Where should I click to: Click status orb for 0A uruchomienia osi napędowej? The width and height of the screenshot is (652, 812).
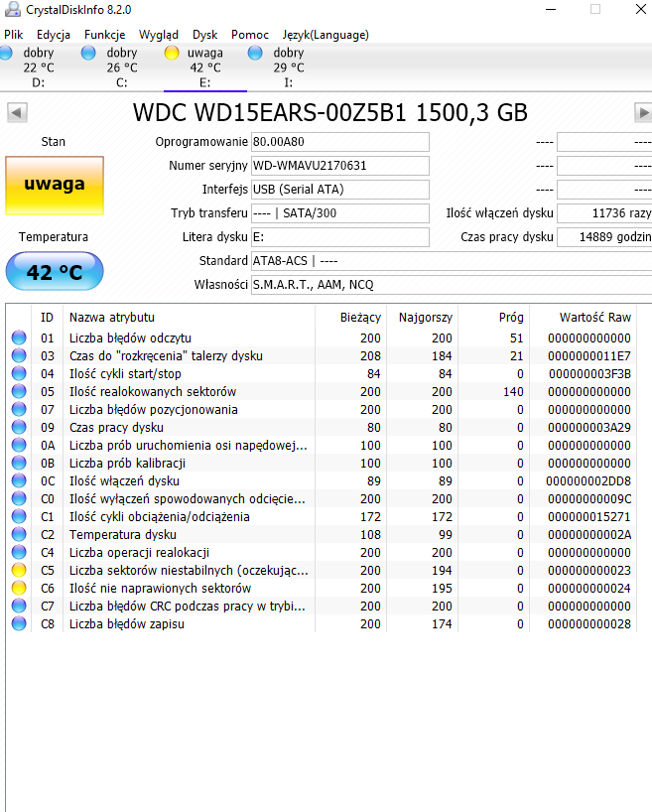[19, 445]
